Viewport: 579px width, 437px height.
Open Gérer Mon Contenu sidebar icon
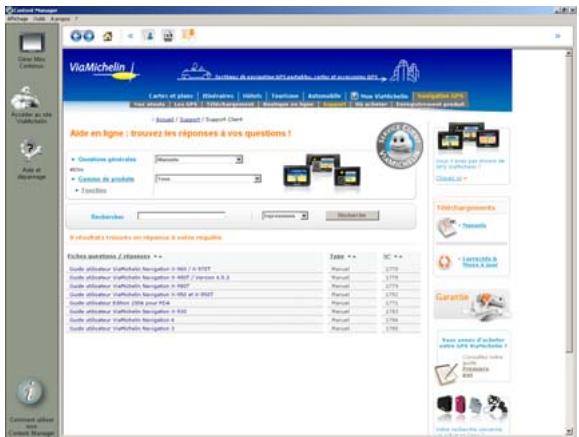pos(32,51)
